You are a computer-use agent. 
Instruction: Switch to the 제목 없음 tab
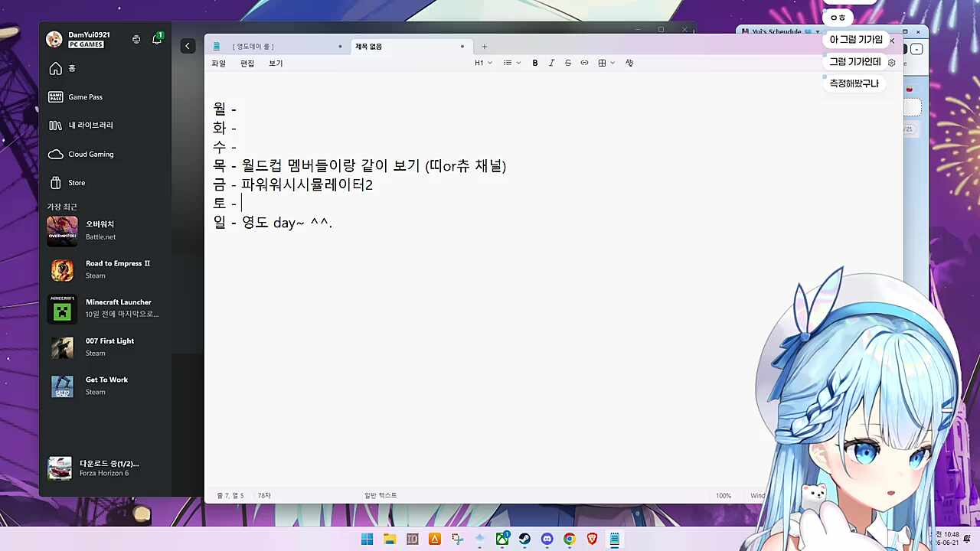(x=410, y=47)
